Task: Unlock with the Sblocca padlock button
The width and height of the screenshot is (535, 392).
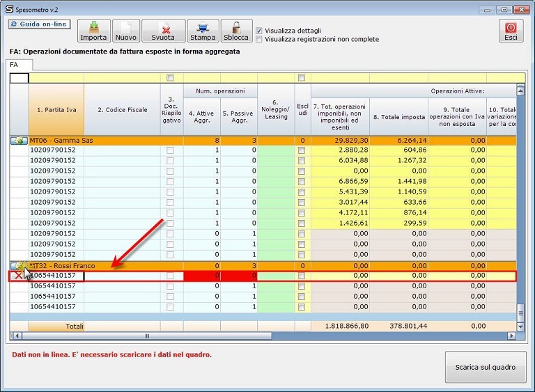Action: (236, 31)
